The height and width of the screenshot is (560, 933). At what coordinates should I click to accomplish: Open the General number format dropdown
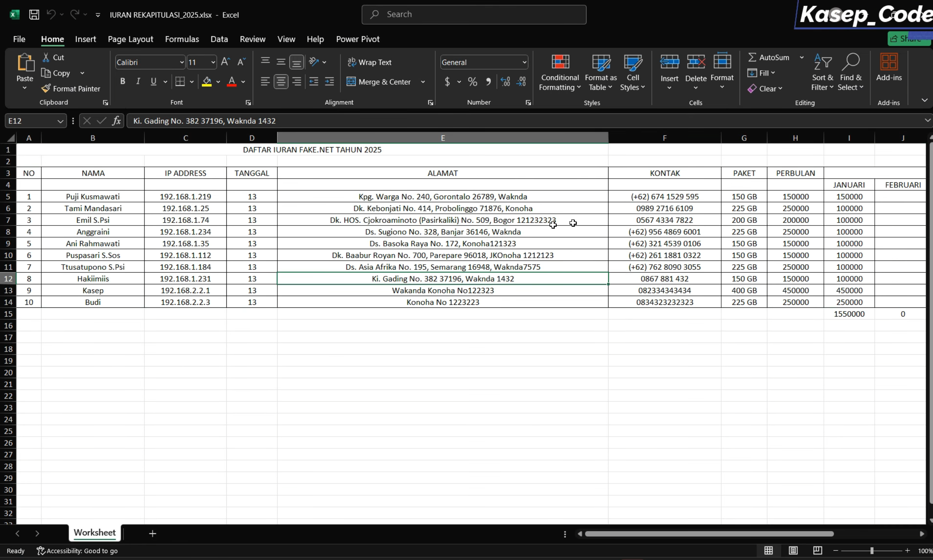pyautogui.click(x=524, y=62)
